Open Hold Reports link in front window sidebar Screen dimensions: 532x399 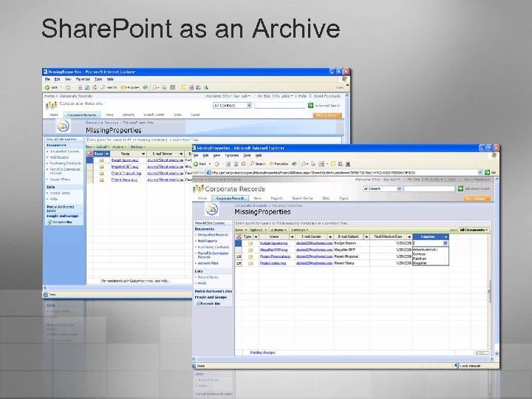coord(208,241)
